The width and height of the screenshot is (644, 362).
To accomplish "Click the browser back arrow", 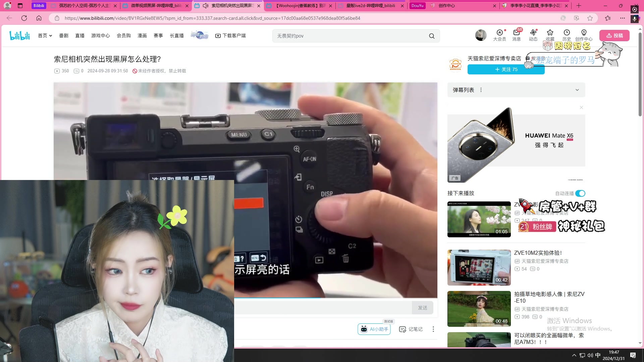I will (9, 18).
